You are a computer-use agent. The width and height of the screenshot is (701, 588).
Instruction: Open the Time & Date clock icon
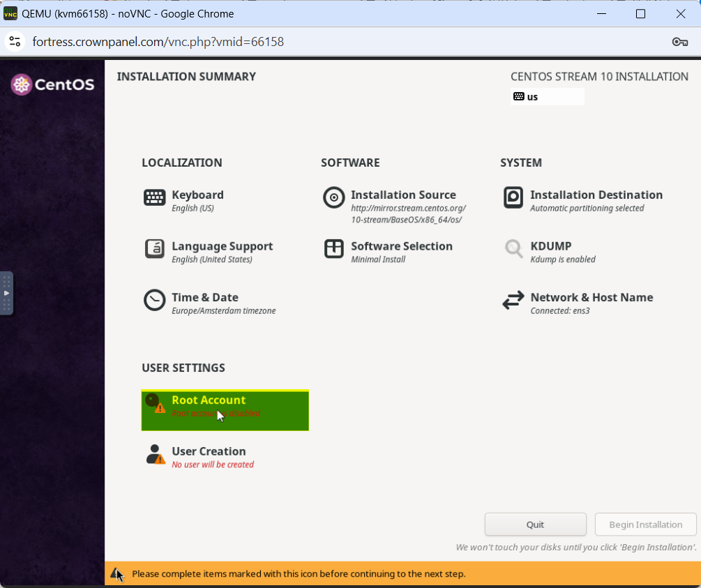pos(155,300)
